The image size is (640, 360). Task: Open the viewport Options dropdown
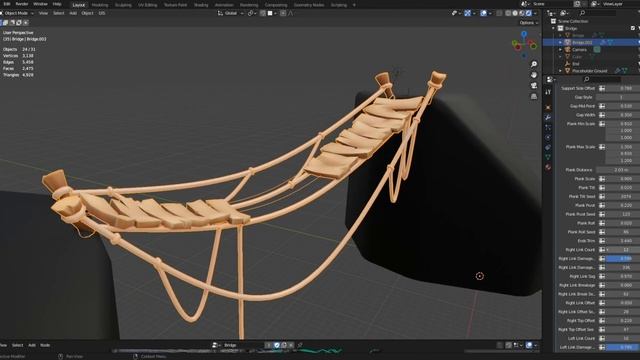529,23
